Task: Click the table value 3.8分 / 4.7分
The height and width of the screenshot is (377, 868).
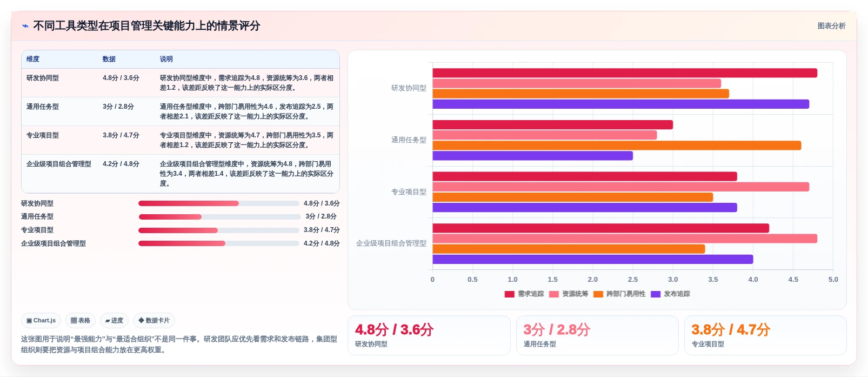Action: (x=121, y=135)
